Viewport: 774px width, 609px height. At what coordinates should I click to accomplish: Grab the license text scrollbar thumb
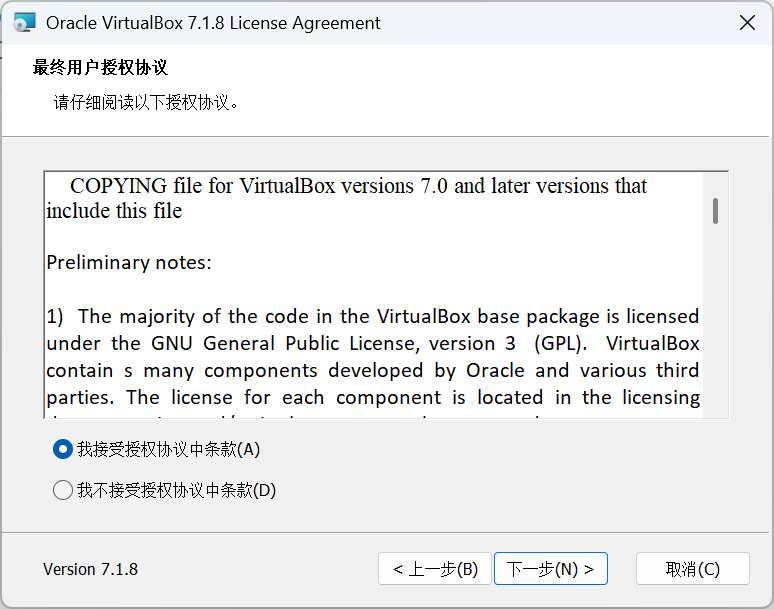pyautogui.click(x=716, y=211)
